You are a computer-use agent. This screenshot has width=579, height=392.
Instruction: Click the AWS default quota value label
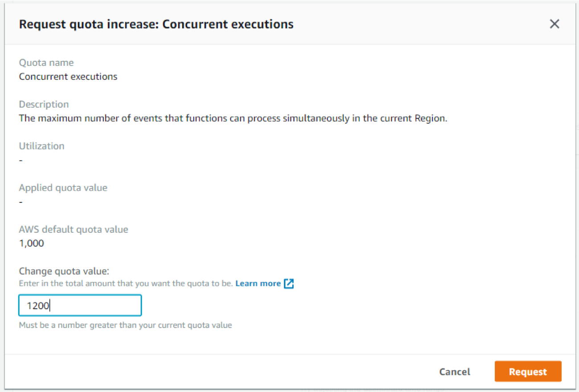point(73,230)
